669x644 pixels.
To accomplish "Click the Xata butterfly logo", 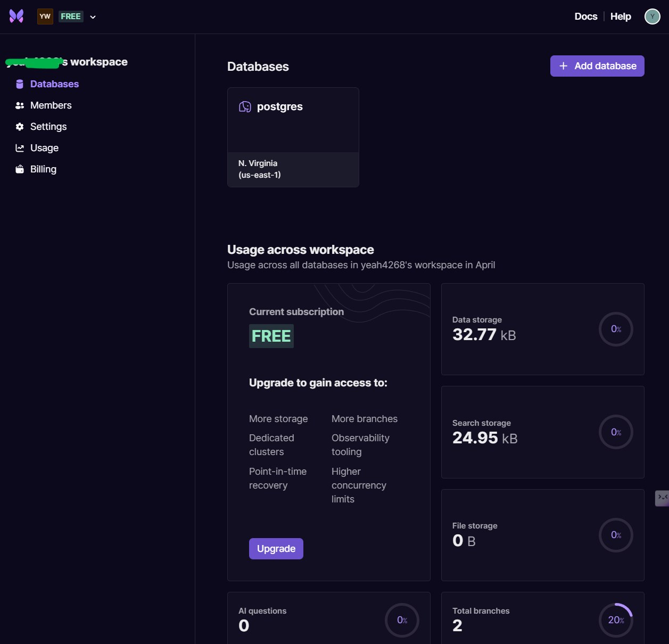I will [16, 16].
